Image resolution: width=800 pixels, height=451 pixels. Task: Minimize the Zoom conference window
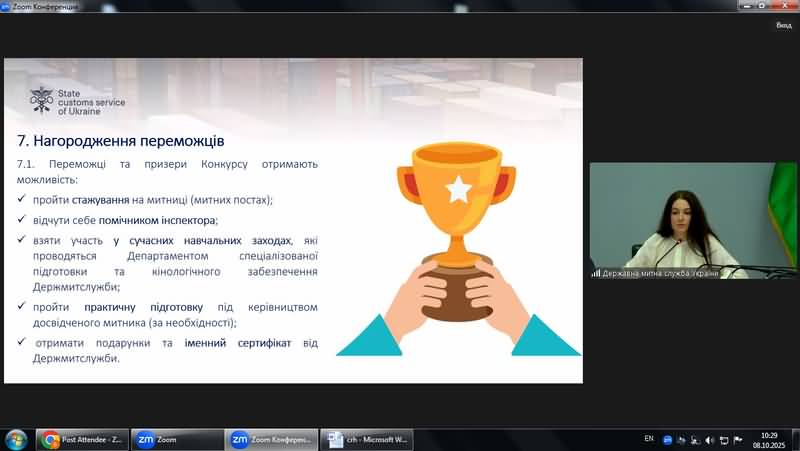pos(748,6)
